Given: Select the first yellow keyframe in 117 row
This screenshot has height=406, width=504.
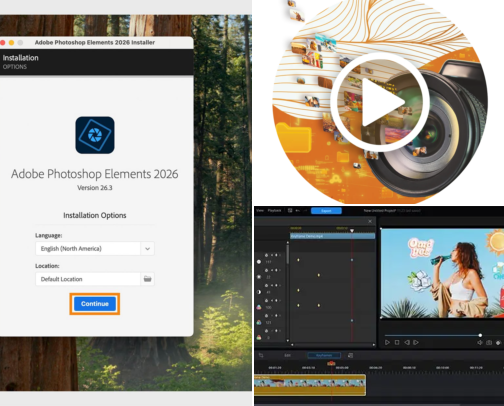Looking at the screenshot, I should tap(298, 260).
